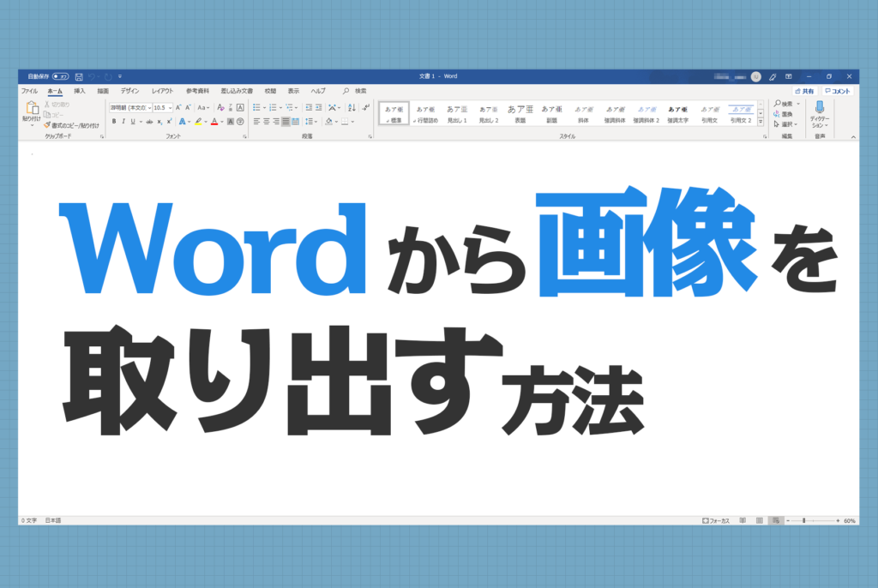The width and height of the screenshot is (878, 588).
Task: Center align the paragraph text
Action: (x=266, y=122)
